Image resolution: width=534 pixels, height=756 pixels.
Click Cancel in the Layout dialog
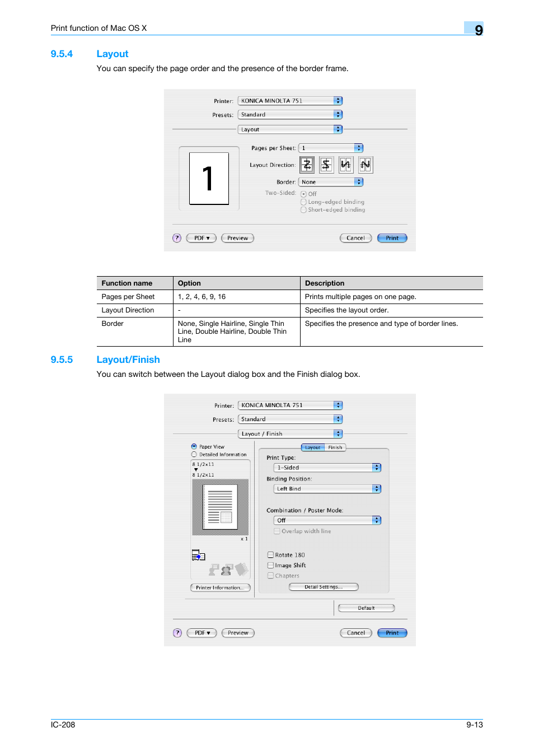click(x=356, y=238)
